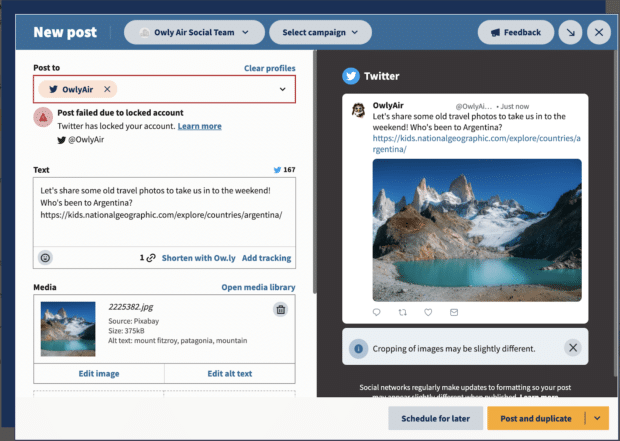
Task: Remove the OwlyAir profile chip
Action: (107, 89)
